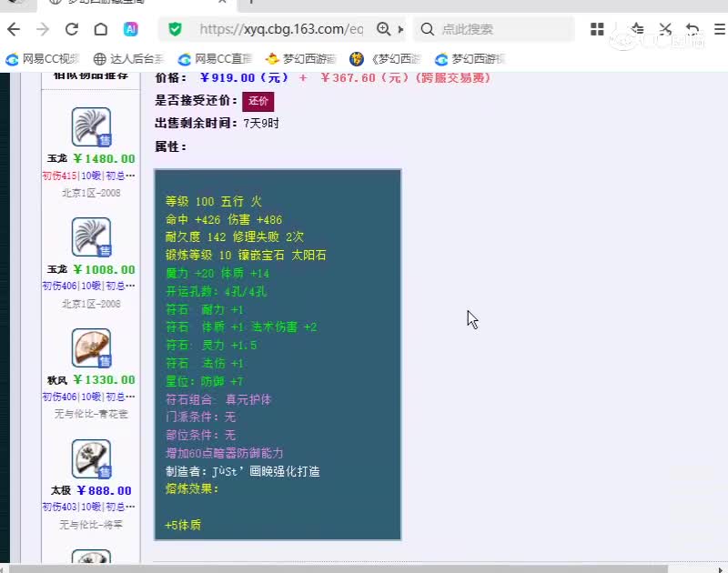Click the browser forward arrow
Viewport: 728px width, 573px height.
point(43,29)
